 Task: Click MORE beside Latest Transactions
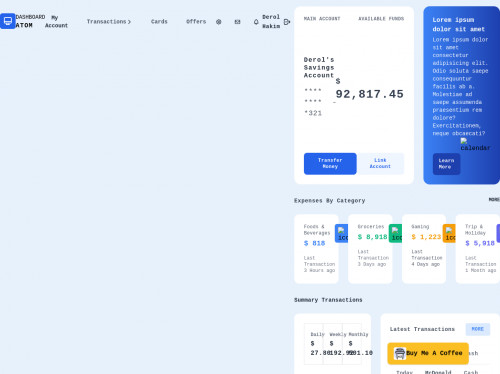tap(478, 329)
